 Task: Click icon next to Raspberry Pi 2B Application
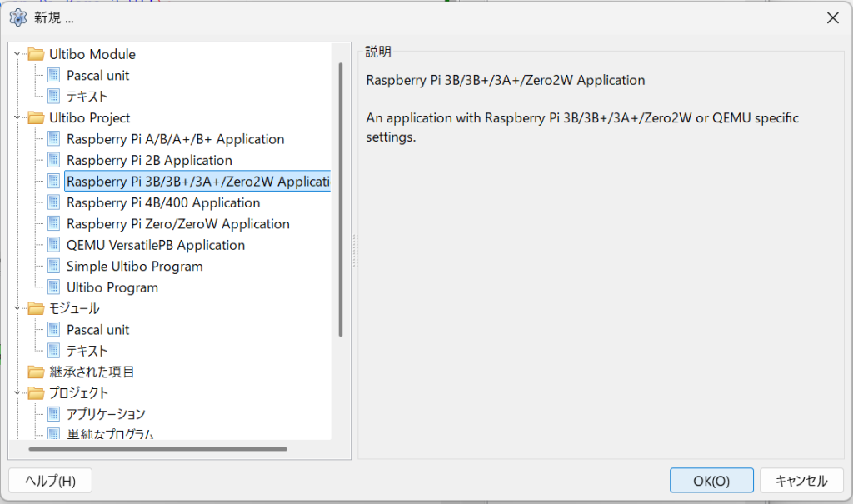[54, 160]
